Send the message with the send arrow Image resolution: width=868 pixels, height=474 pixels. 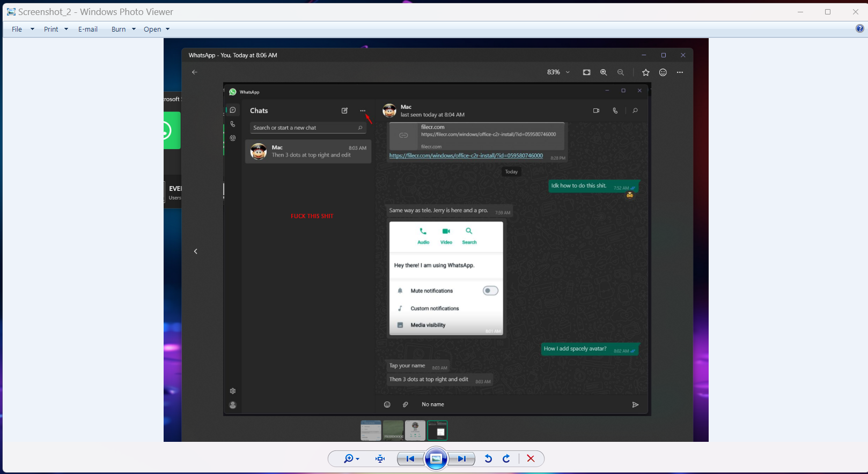coord(635,404)
